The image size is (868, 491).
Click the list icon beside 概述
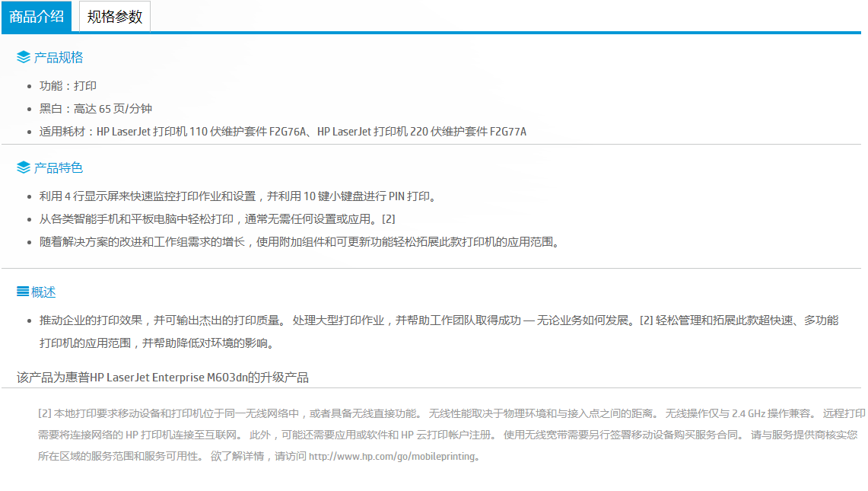[x=23, y=292]
